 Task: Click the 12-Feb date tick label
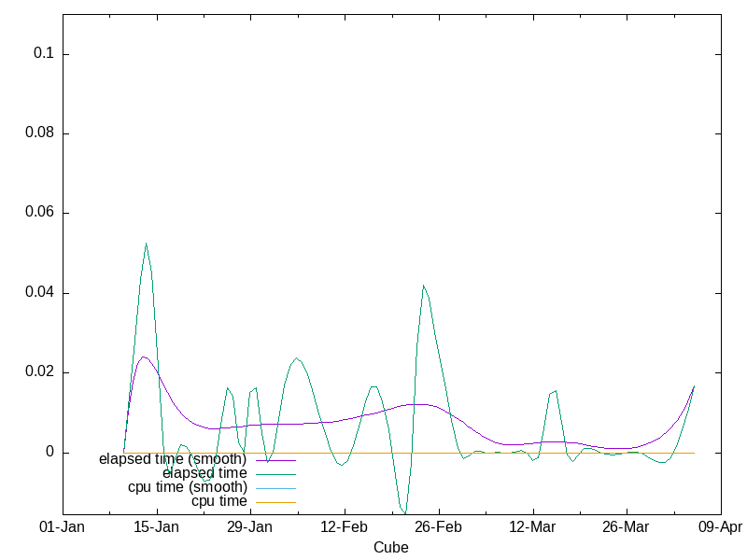[x=345, y=527]
